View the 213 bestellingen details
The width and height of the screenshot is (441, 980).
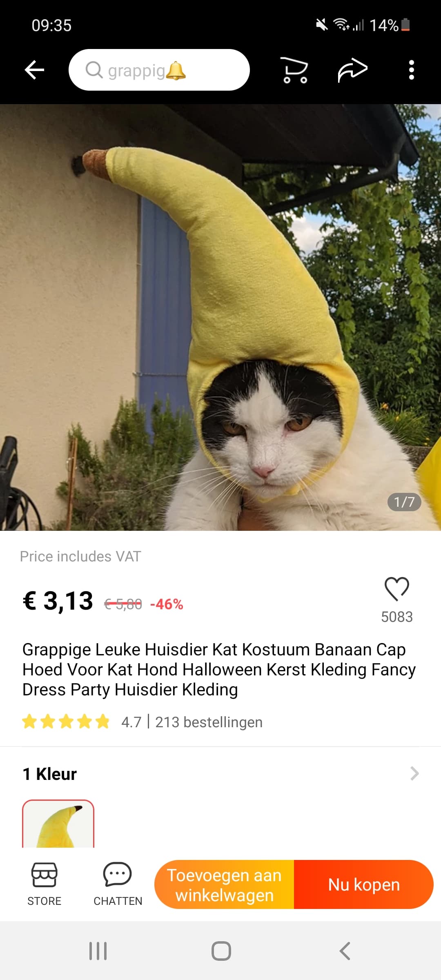pos(209,722)
